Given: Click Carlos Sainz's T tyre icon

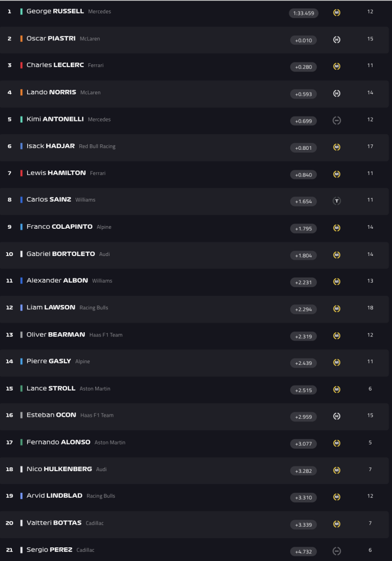Looking at the screenshot, I should [x=336, y=201].
